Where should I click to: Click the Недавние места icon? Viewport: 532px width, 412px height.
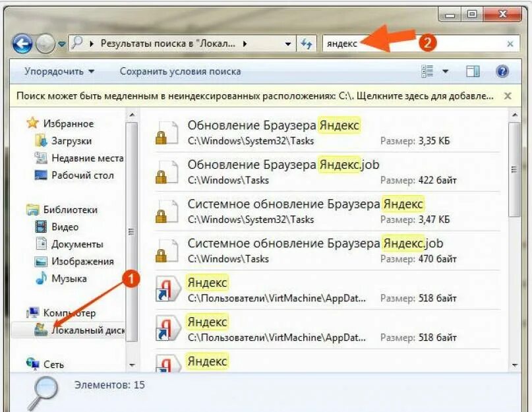(41, 158)
